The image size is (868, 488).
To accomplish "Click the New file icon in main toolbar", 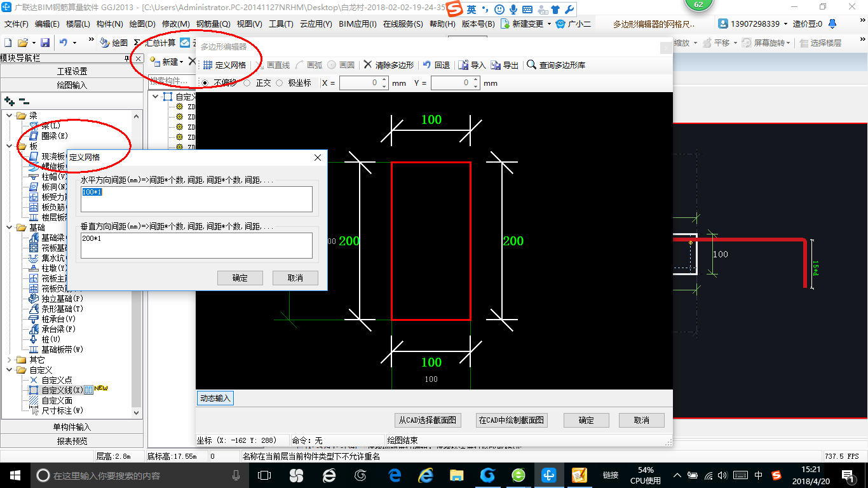I will tap(8, 43).
